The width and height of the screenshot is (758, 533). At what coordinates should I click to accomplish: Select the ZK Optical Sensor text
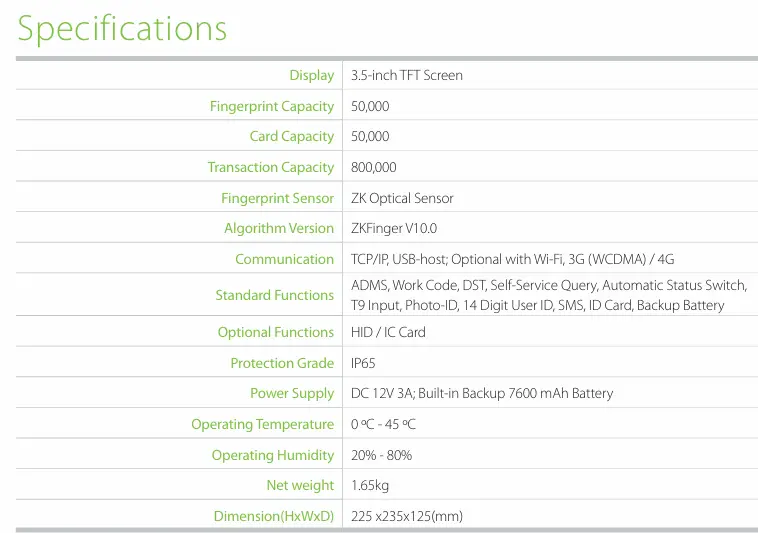[402, 198]
